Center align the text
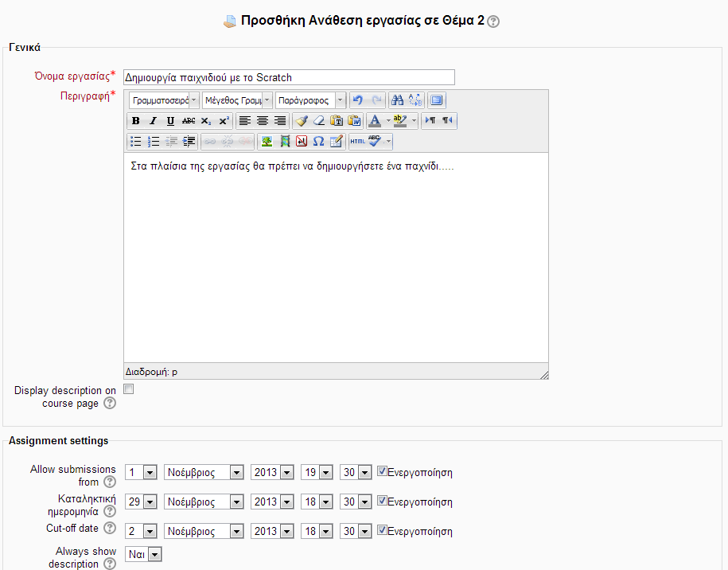 [x=263, y=121]
